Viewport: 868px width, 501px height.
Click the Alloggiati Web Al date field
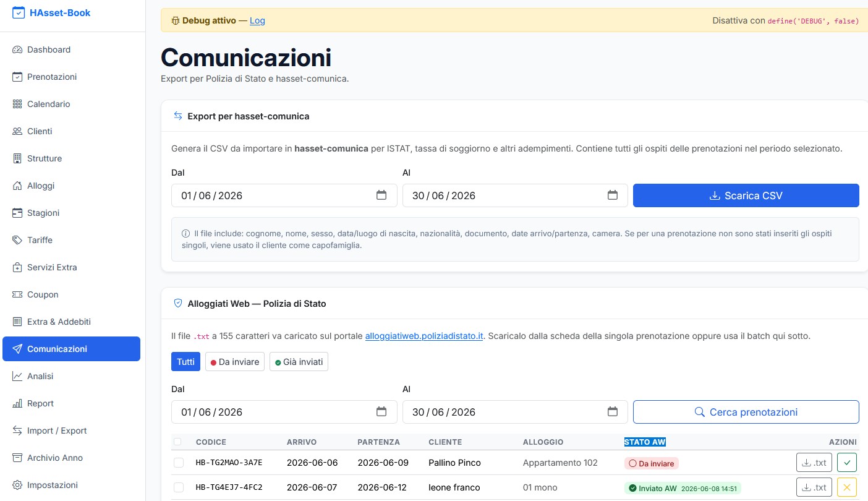(x=515, y=412)
